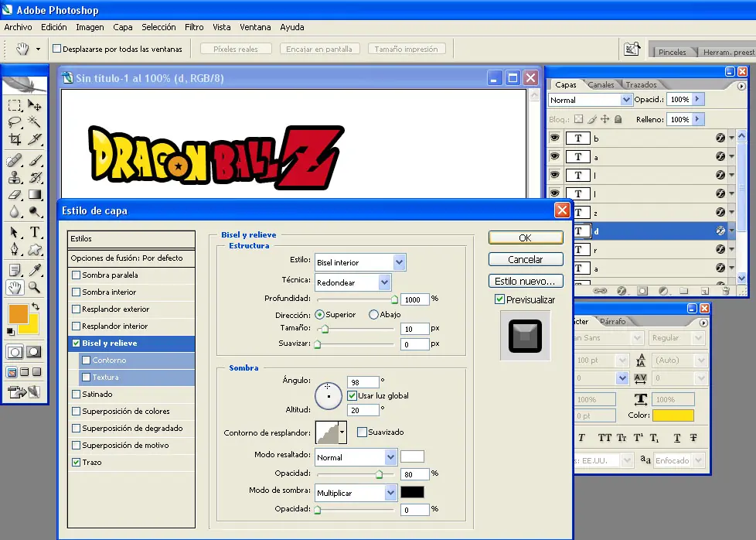Click the black shadow mode color swatch
Viewport: 756px width, 540px height.
click(412, 492)
